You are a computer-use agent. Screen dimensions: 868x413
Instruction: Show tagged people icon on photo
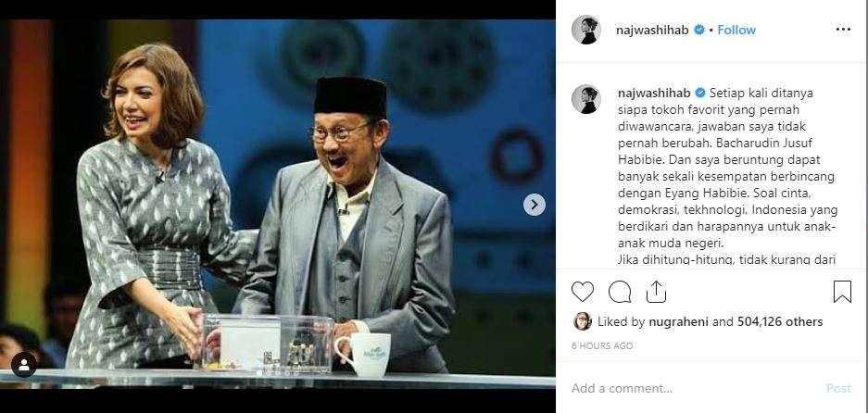(x=24, y=365)
